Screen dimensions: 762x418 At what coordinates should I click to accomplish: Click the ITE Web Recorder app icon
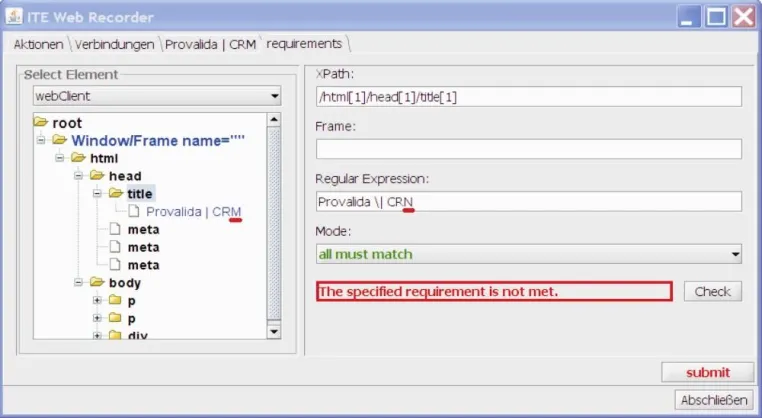click(x=14, y=16)
